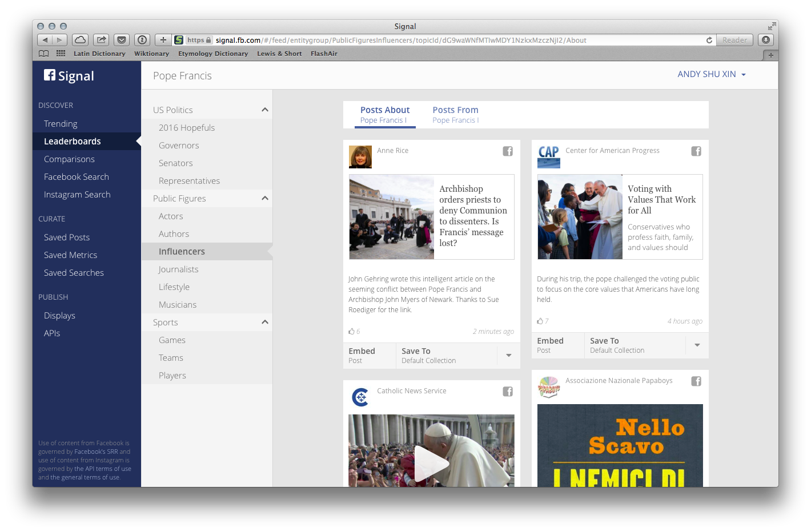
Task: Open Catholic News Service logo
Action: coord(360,397)
